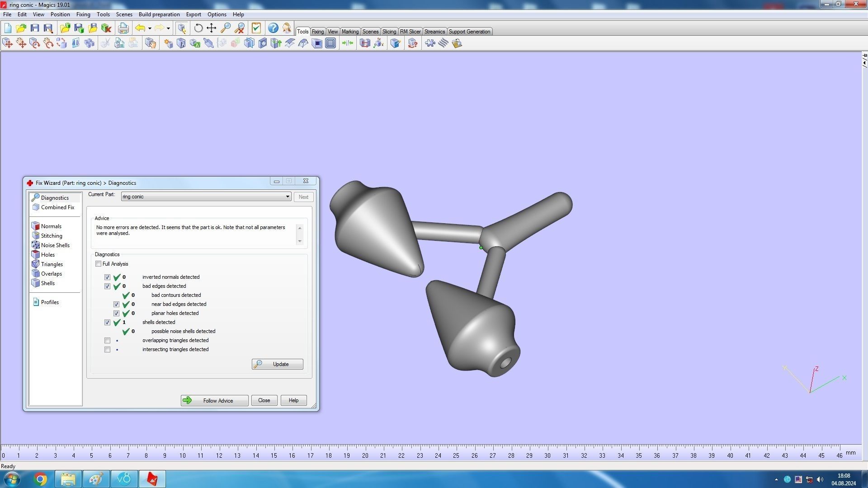Open the undo history dropdown arrow
The width and height of the screenshot is (868, 488).
[150, 28]
